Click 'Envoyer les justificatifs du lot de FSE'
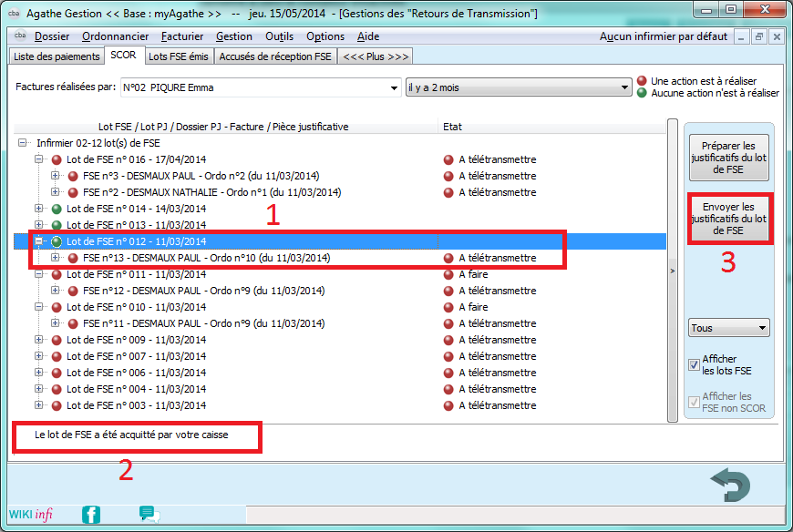 [x=729, y=219]
